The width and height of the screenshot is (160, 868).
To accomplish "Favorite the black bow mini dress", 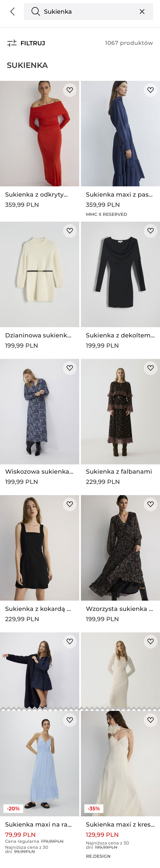I will click(70, 504).
